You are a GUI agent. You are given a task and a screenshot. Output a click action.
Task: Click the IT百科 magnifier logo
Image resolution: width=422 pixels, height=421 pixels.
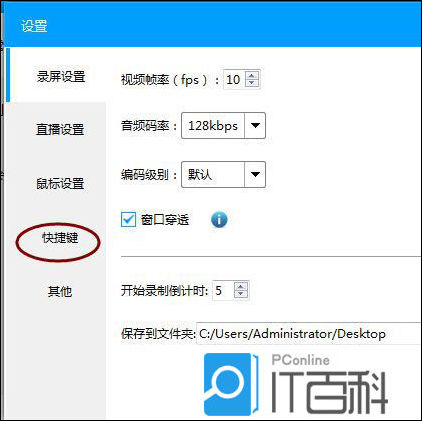tap(231, 384)
